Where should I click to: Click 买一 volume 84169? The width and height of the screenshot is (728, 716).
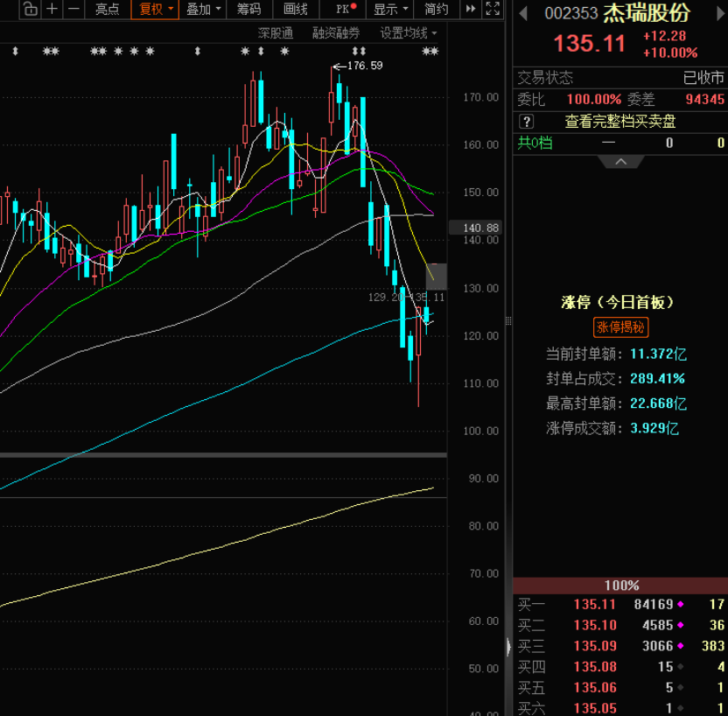[654, 604]
